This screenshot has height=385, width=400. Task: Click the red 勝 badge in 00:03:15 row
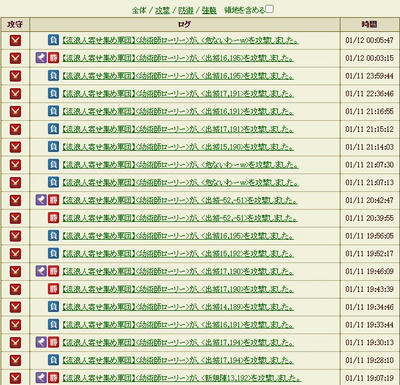53,58
